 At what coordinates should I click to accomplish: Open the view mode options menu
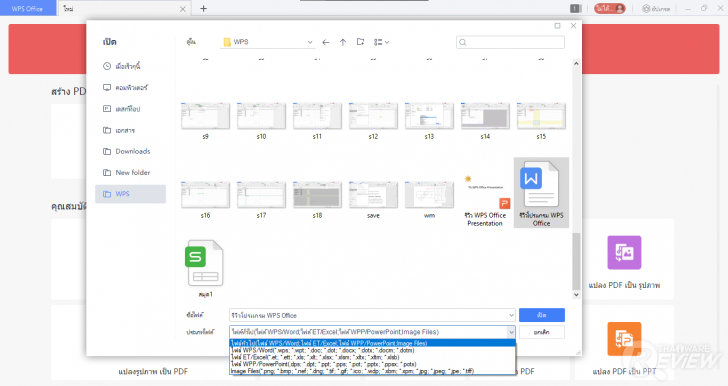381,42
